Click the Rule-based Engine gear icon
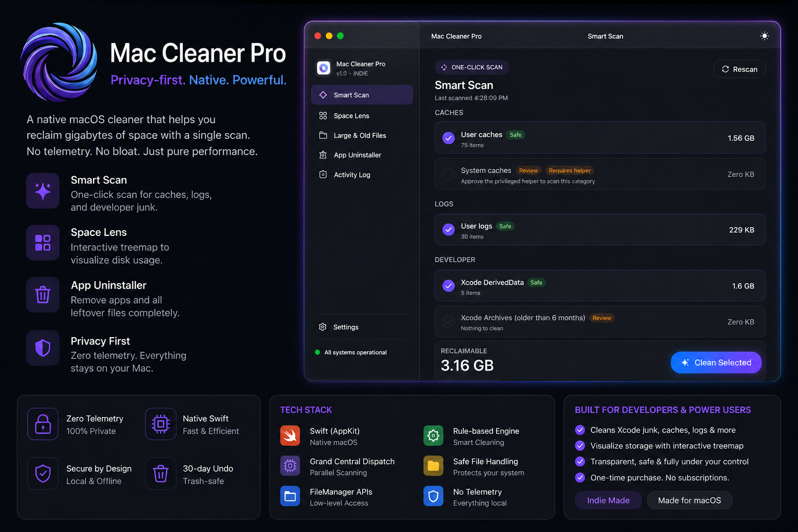The width and height of the screenshot is (798, 532). [x=433, y=435]
